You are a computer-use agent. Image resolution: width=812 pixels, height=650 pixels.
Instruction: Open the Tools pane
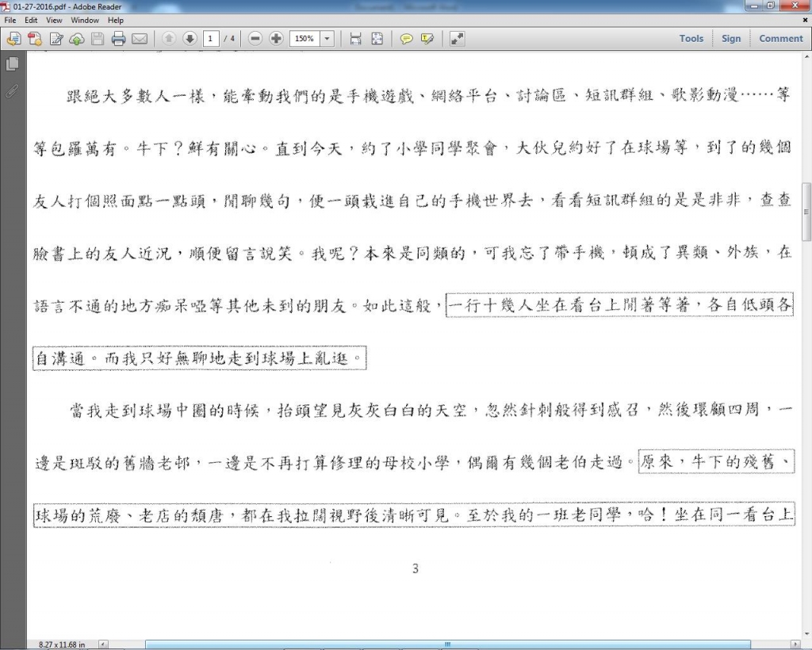(x=691, y=38)
